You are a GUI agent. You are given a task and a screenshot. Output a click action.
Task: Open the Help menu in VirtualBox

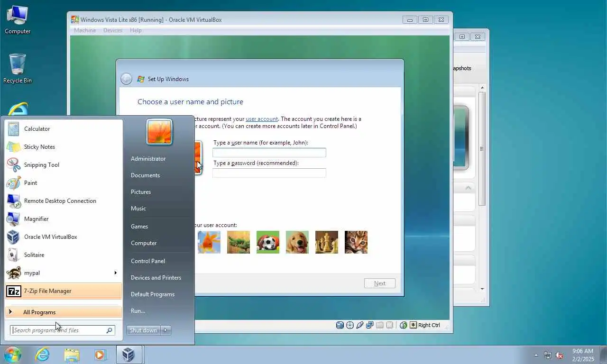click(136, 30)
